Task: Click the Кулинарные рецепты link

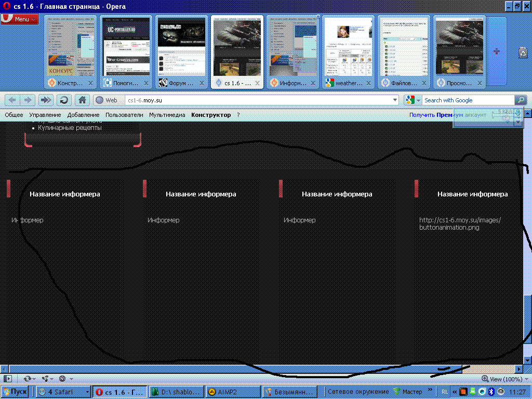Action: [70, 128]
